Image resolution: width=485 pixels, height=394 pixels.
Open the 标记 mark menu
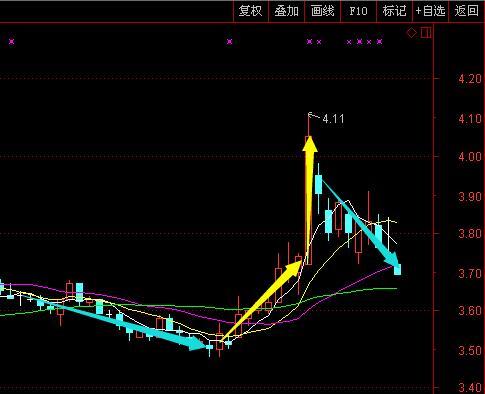pyautogui.click(x=395, y=11)
